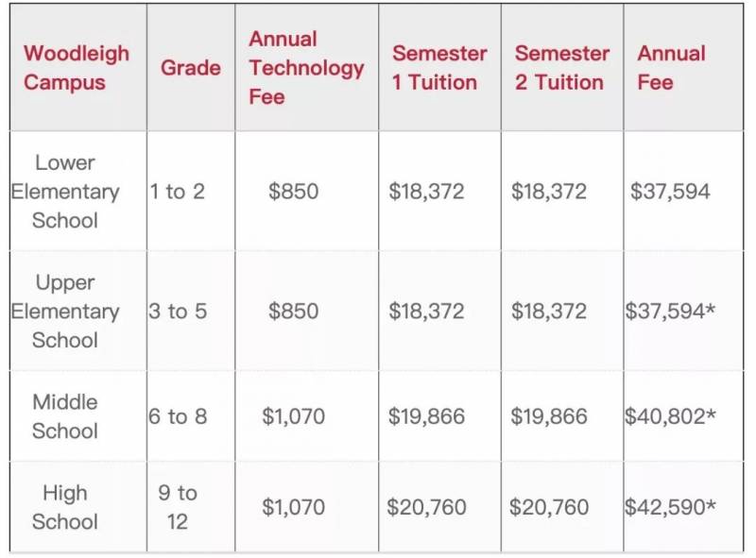Select the Semester 1 Tuition header

point(439,68)
